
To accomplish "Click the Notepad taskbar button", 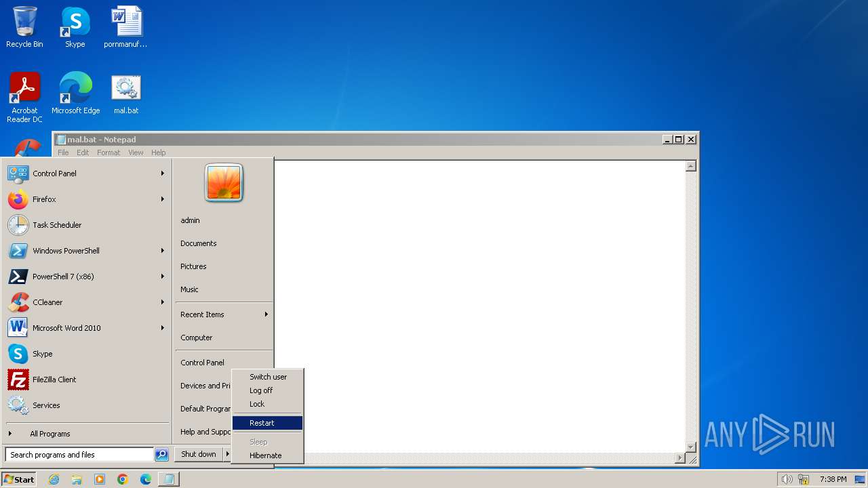I will [169, 479].
